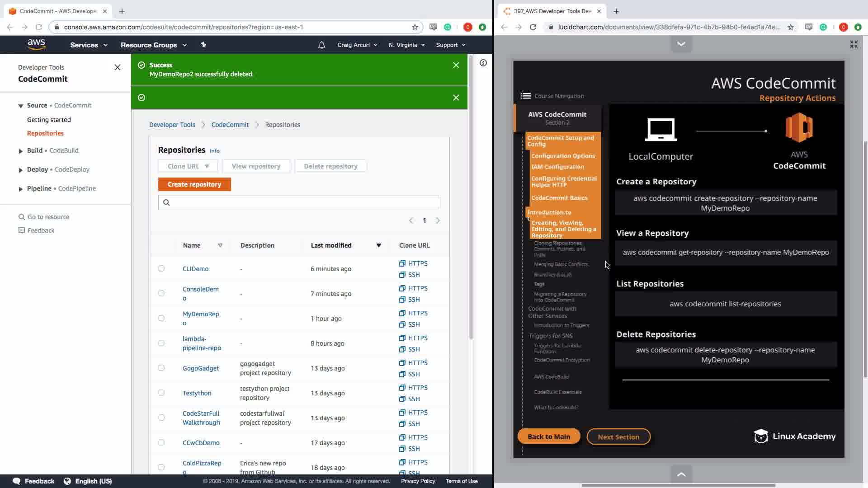Select the Testython repository radio button
Image resolution: width=868 pixels, height=488 pixels.
(161, 393)
